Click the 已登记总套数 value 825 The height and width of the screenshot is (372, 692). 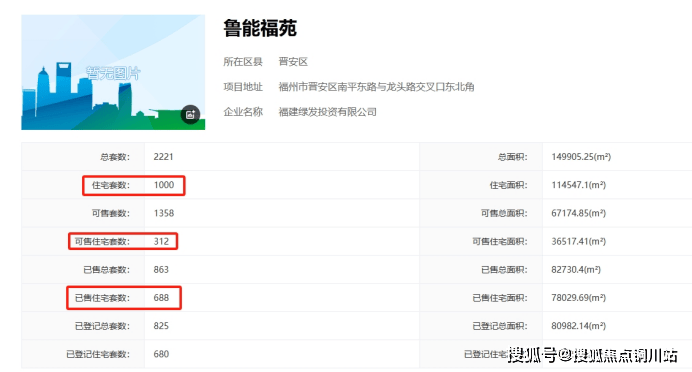(x=161, y=326)
